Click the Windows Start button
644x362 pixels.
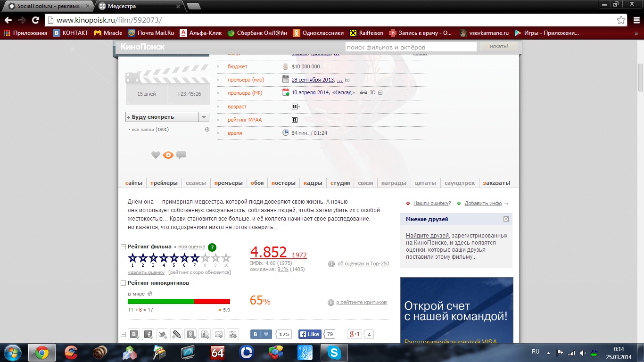pos(13,353)
